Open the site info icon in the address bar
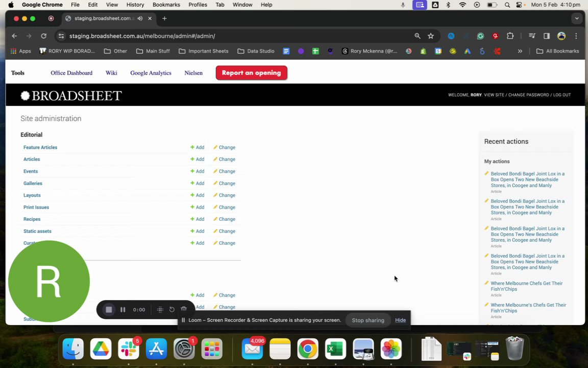This screenshot has height=368, width=588. (x=61, y=36)
